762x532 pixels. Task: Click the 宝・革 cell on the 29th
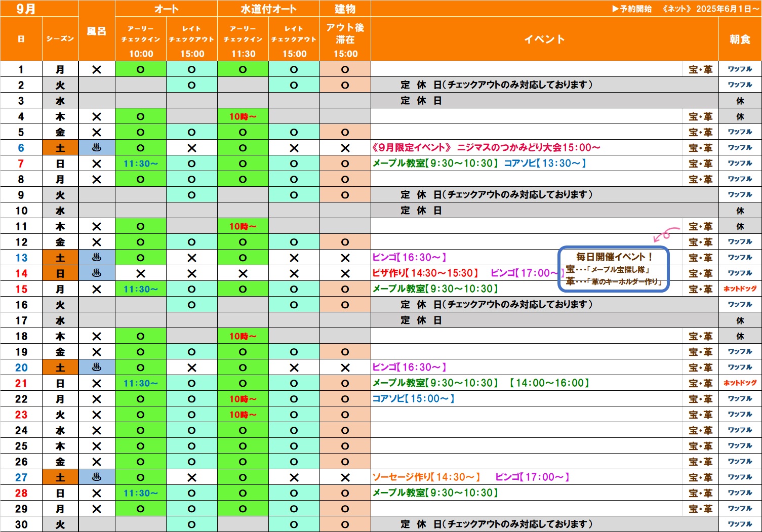click(701, 509)
